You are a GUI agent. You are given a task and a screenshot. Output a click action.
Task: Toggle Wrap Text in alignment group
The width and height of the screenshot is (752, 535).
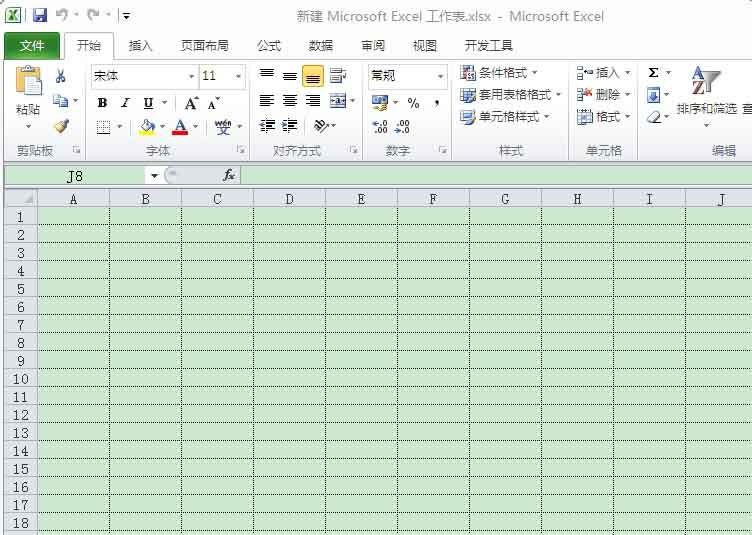point(337,76)
